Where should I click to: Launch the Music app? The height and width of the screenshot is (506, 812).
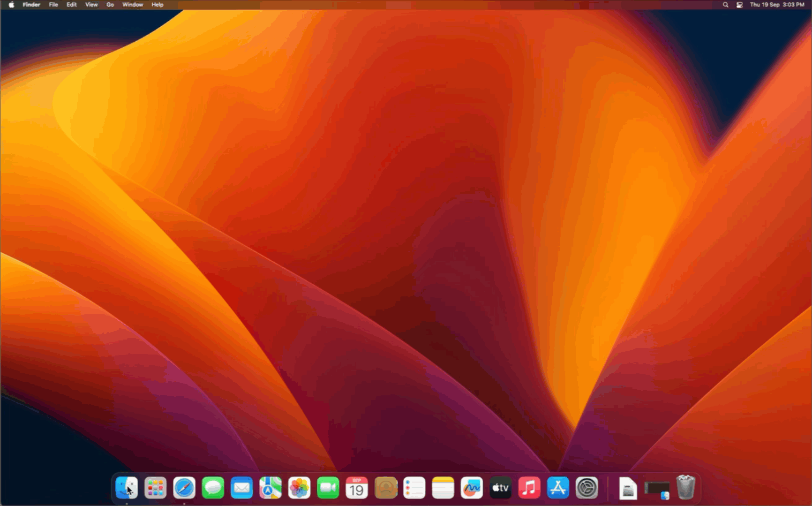click(x=529, y=488)
